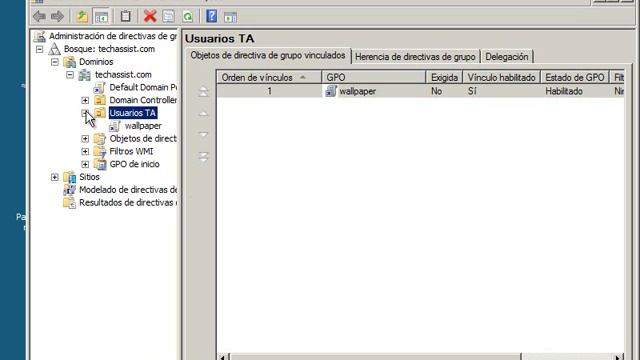Click the Domain Controllers OU folder icon
This screenshot has width=640, height=360.
point(100,100)
